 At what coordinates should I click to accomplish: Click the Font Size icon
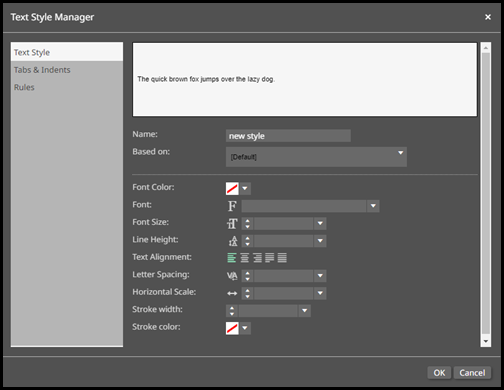232,223
